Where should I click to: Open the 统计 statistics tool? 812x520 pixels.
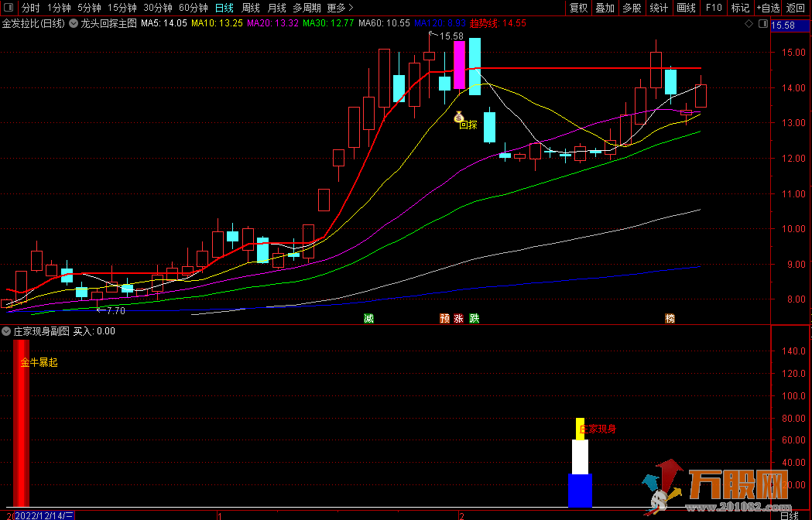click(659, 8)
